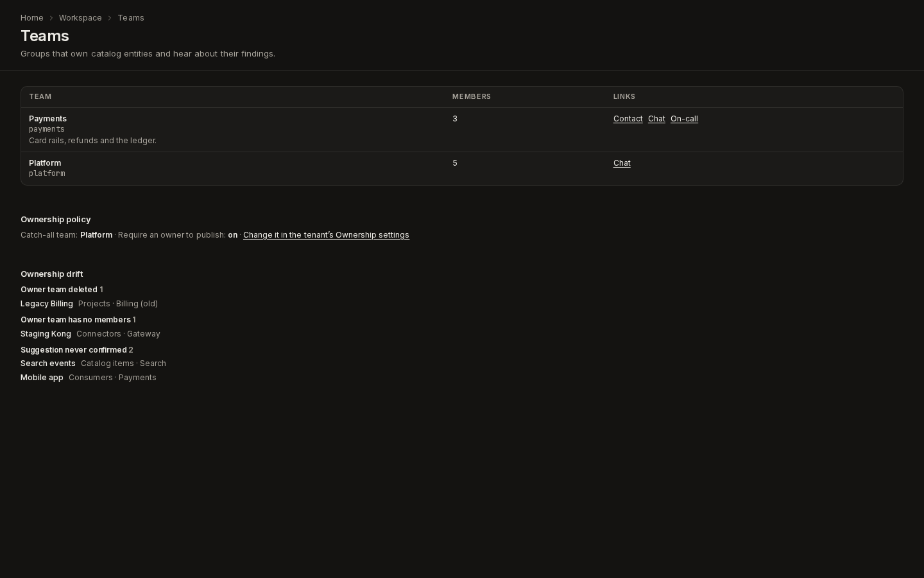
Task: Select the Teams breadcrumb item
Action: point(131,18)
